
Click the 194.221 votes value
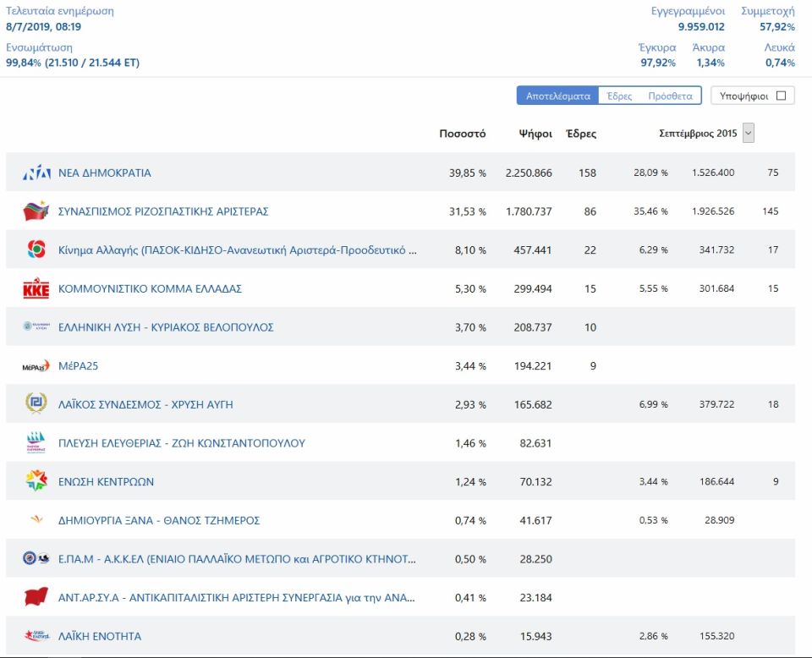[x=533, y=366]
